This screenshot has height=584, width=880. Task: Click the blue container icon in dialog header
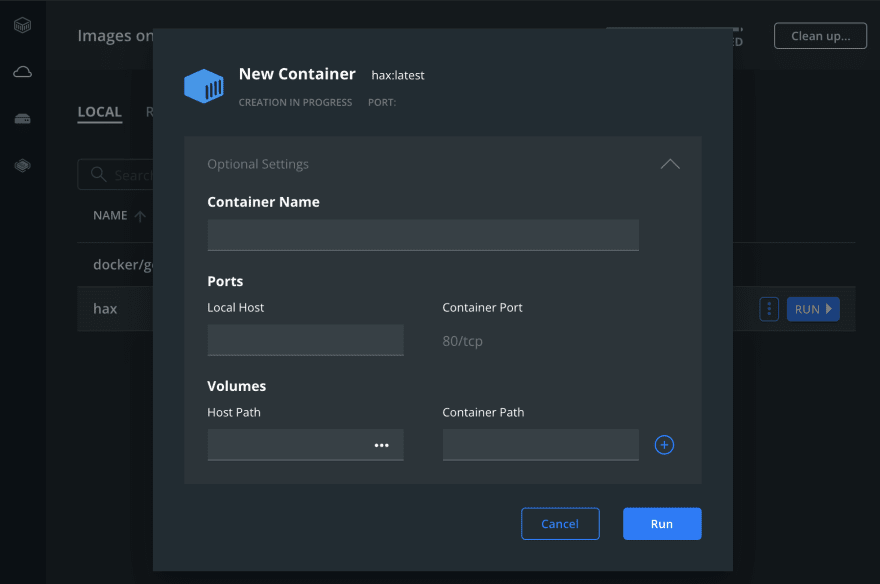point(204,86)
